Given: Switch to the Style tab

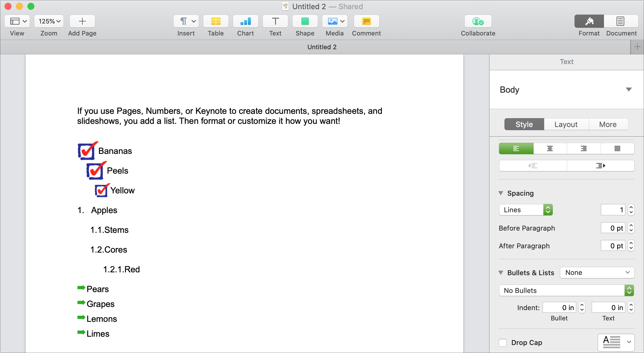Looking at the screenshot, I should [x=524, y=124].
